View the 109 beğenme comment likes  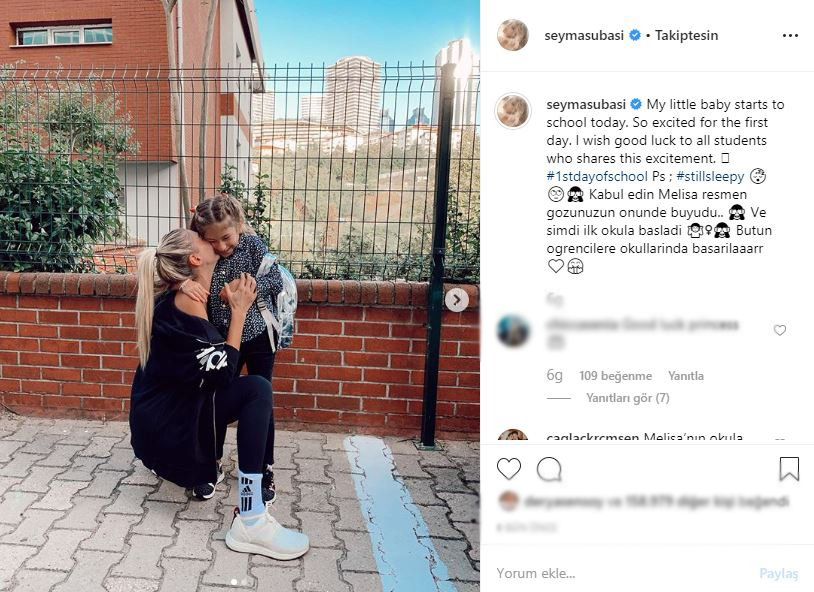(616, 375)
